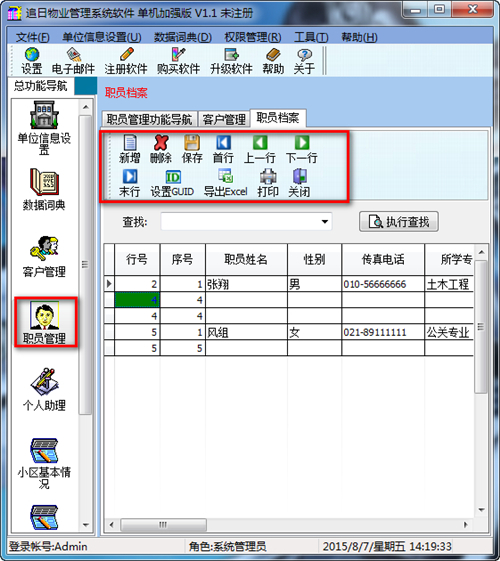Select the cell with name 张翔

click(246, 284)
